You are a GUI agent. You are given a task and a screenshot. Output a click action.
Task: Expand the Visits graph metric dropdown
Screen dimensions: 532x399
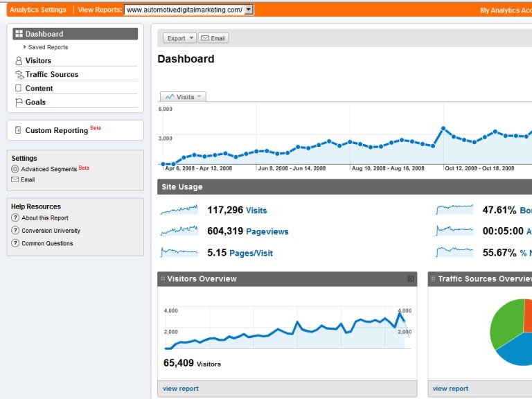click(183, 97)
